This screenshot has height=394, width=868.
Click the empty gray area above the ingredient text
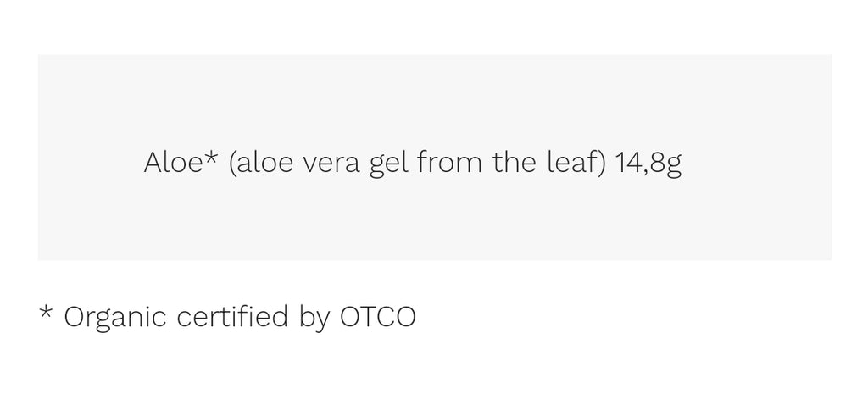(435, 100)
